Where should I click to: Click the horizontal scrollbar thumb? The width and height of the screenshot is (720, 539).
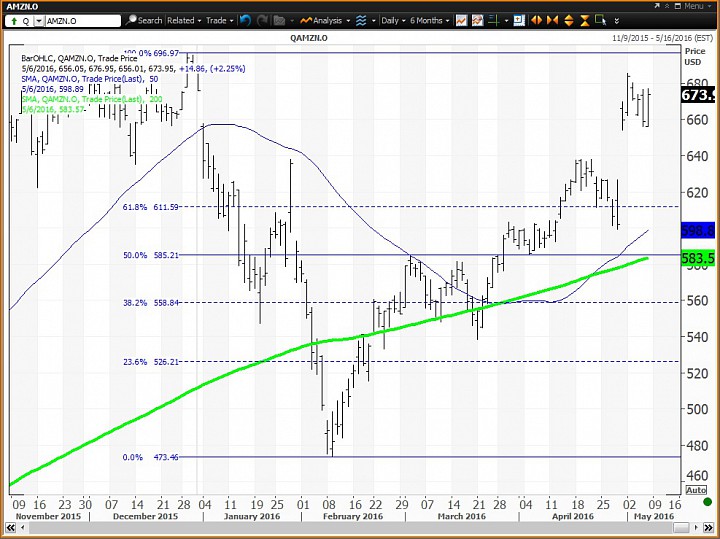pyautogui.click(x=681, y=528)
